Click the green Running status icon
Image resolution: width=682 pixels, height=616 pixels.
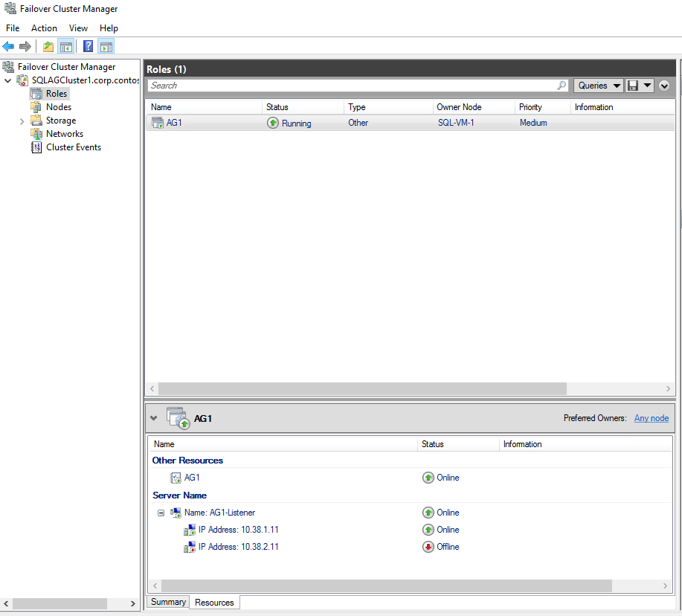point(273,123)
